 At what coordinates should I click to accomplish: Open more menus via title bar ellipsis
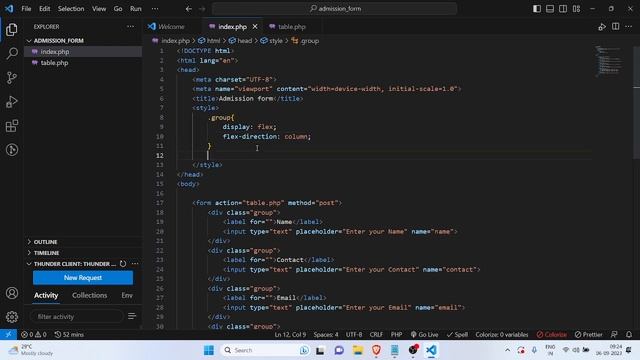(x=155, y=9)
